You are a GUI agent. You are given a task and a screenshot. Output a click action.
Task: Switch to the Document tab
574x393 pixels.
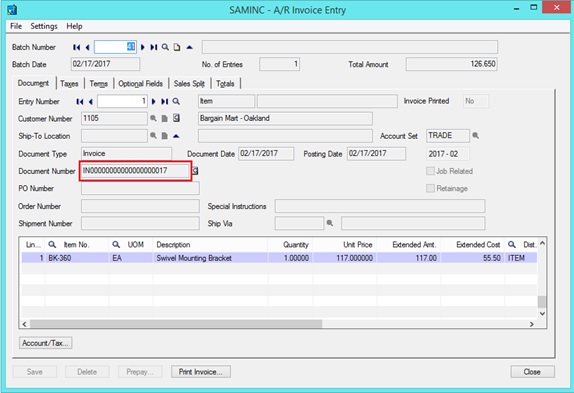coord(33,83)
